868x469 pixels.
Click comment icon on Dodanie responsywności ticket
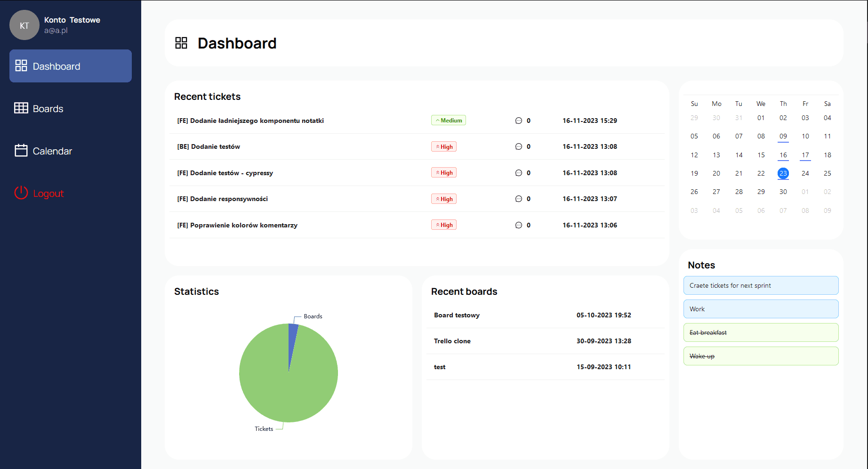click(519, 199)
